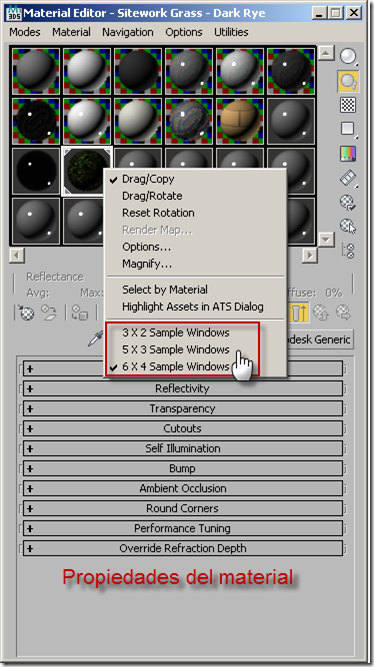374x667 pixels.
Task: Expand the Transparency rollout
Action: tap(183, 408)
